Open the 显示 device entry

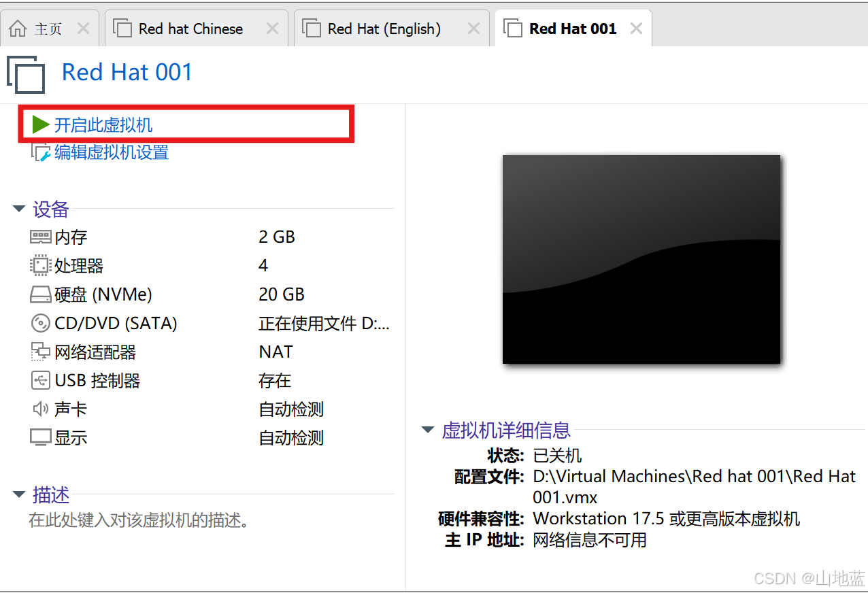click(71, 437)
